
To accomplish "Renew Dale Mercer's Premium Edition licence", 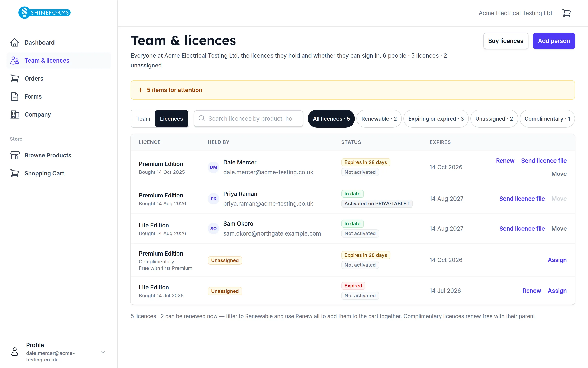I will click(505, 161).
